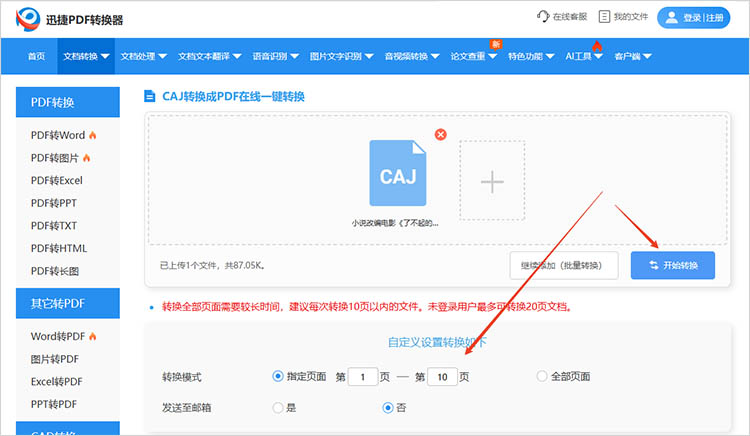Image resolution: width=750 pixels, height=436 pixels.
Task: Click the red 转换全部页面需要较长时间 notice
Action: [367, 306]
